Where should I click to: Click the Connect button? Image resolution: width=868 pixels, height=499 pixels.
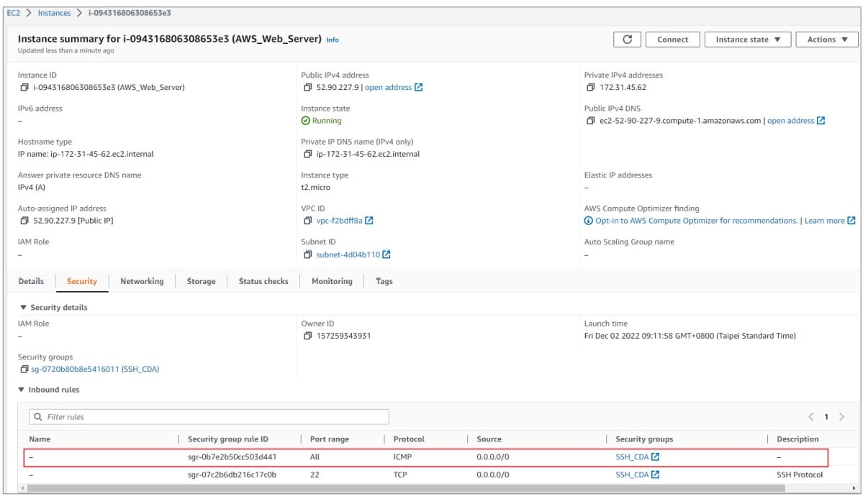pos(672,40)
